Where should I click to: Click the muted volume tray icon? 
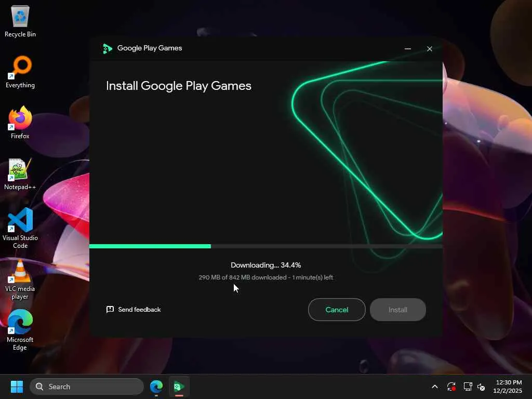pos(481,387)
